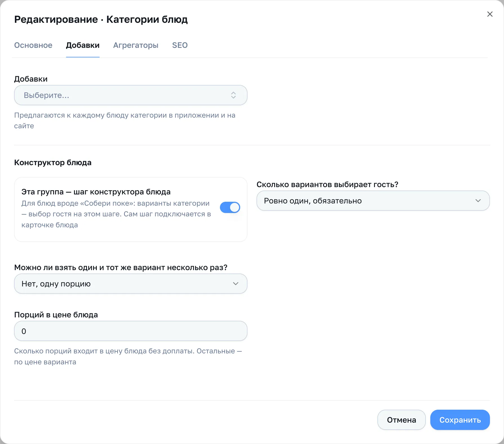Click the hint 'Предлагаются к каждому блюду категории'
Image resolution: width=504 pixels, height=444 pixels.
click(x=125, y=120)
